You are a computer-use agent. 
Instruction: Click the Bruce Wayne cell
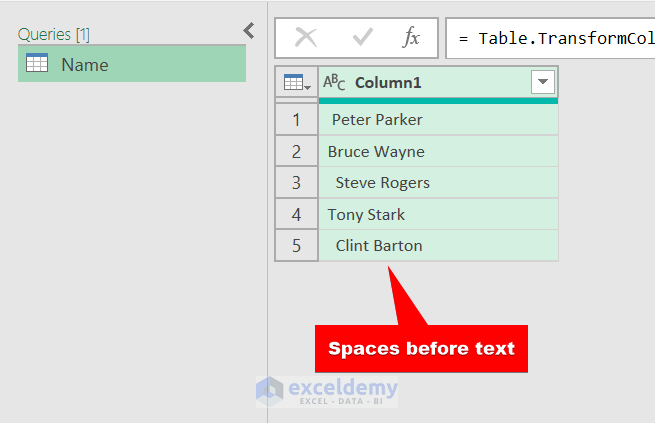[x=377, y=152]
